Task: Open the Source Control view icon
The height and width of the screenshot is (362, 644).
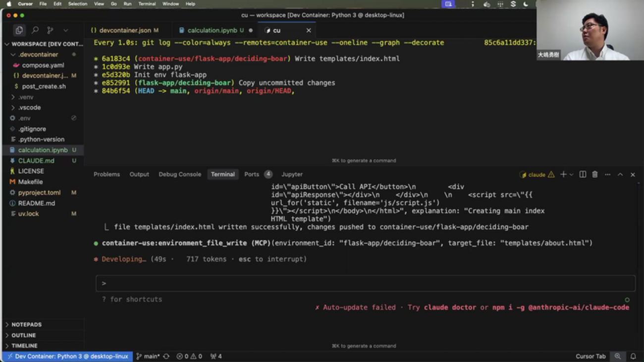Action: pyautogui.click(x=50, y=30)
